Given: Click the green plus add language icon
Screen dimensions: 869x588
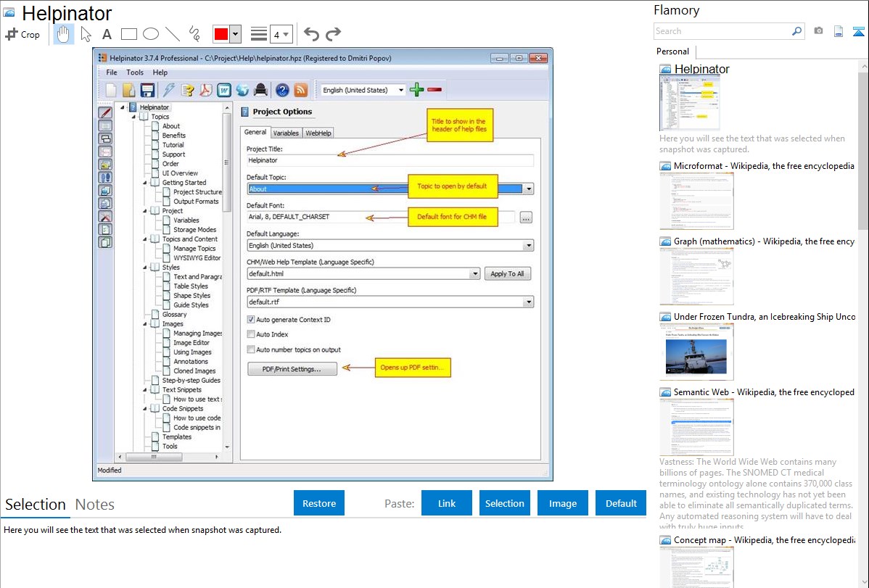Looking at the screenshot, I should (x=417, y=90).
